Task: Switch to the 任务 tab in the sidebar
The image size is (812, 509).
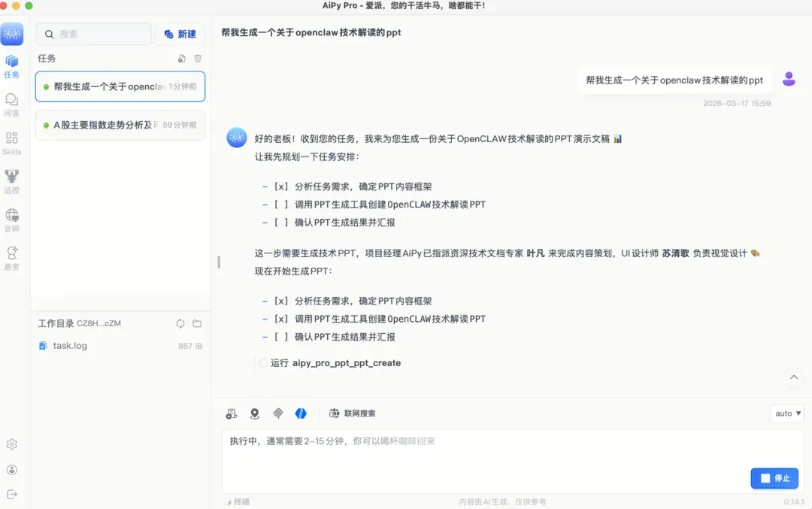Action: click(11, 65)
